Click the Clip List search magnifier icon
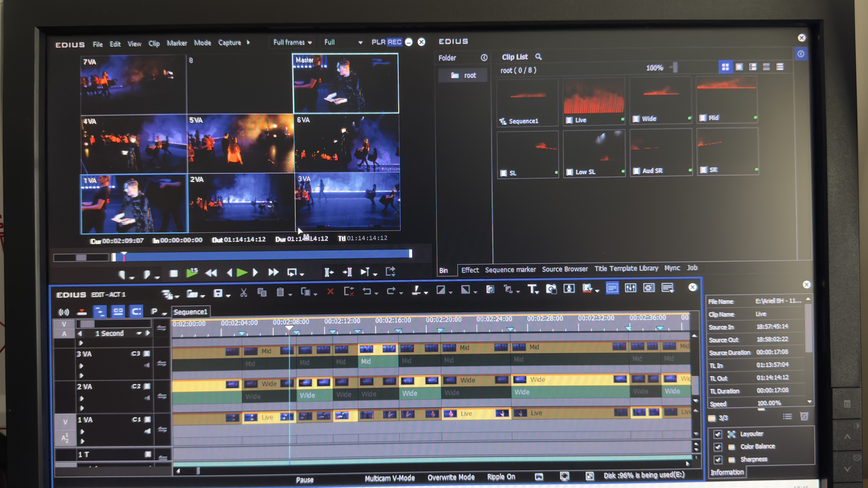Image resolution: width=868 pixels, height=488 pixels. click(538, 57)
